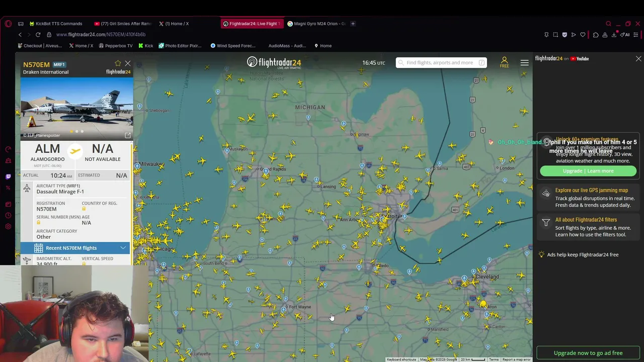Switch to Girl Smiles After YouTube tab

tap(123, 24)
